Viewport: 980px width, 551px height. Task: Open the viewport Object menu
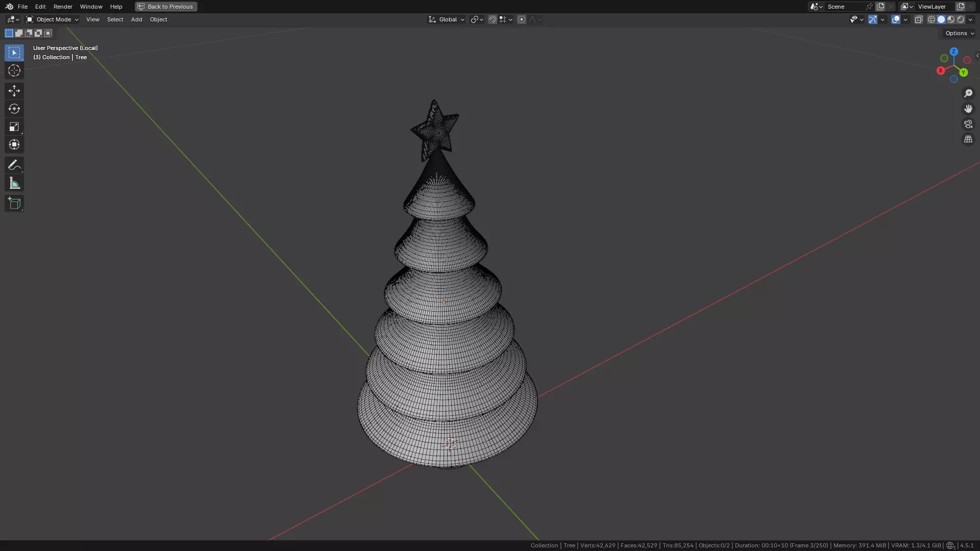pos(158,19)
